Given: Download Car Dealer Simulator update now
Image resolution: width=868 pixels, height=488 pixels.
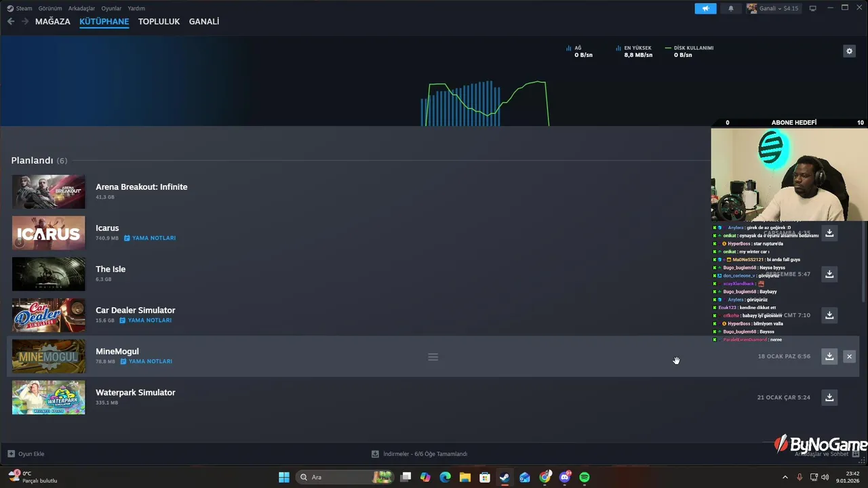Looking at the screenshot, I should [829, 315].
